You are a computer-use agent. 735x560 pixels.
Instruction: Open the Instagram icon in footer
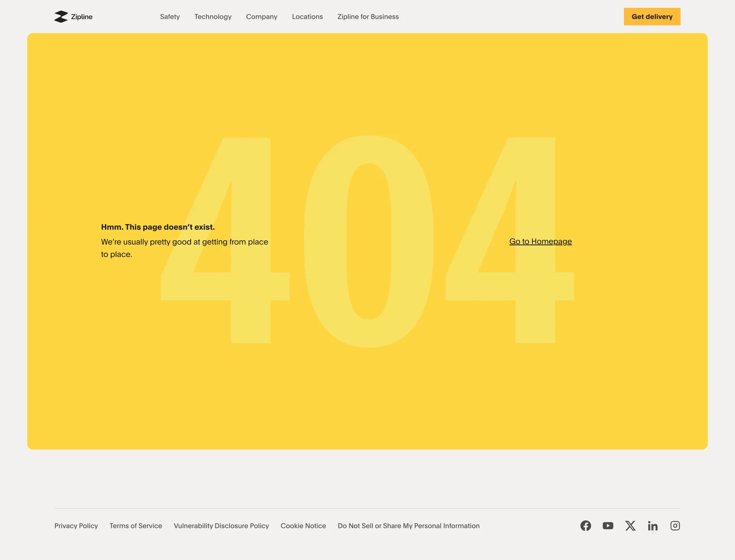[675, 526]
